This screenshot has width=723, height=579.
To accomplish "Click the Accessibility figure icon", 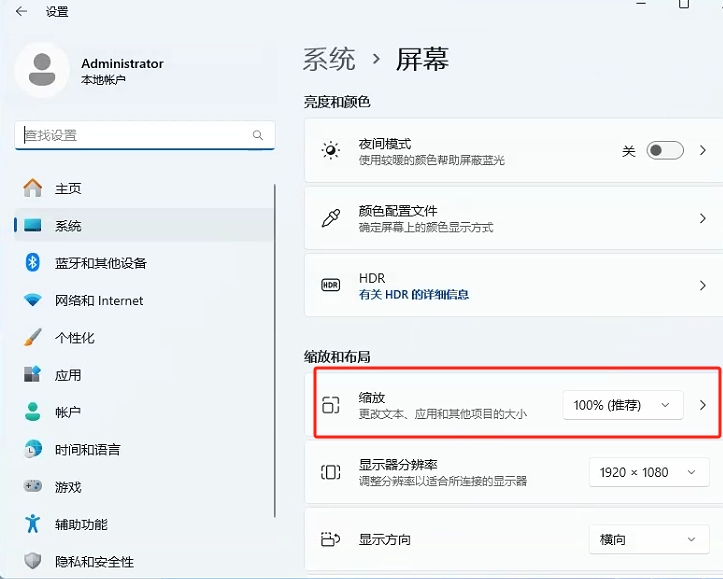I will [x=32, y=524].
